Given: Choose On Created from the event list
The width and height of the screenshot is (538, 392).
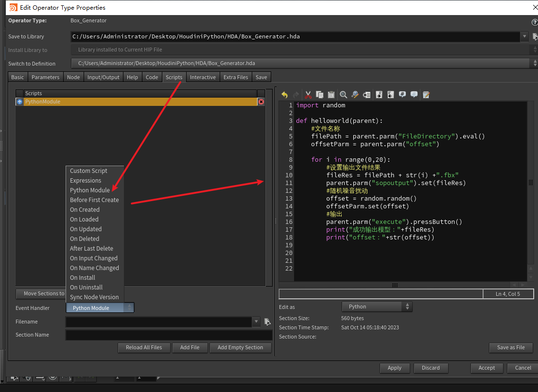Looking at the screenshot, I should click(85, 210).
